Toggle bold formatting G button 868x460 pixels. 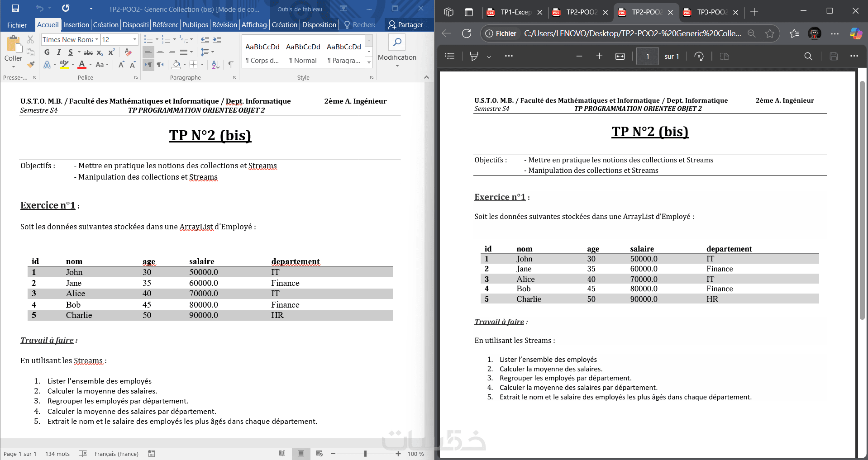pos(47,52)
